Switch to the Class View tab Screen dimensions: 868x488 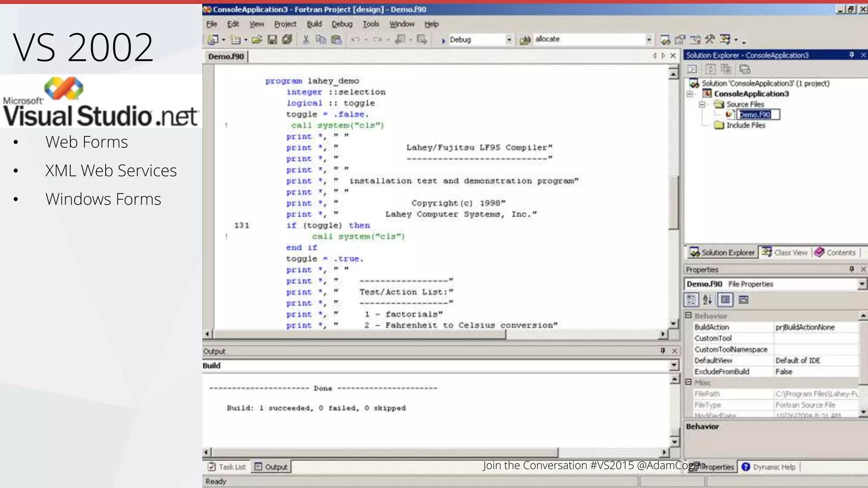pyautogui.click(x=785, y=252)
